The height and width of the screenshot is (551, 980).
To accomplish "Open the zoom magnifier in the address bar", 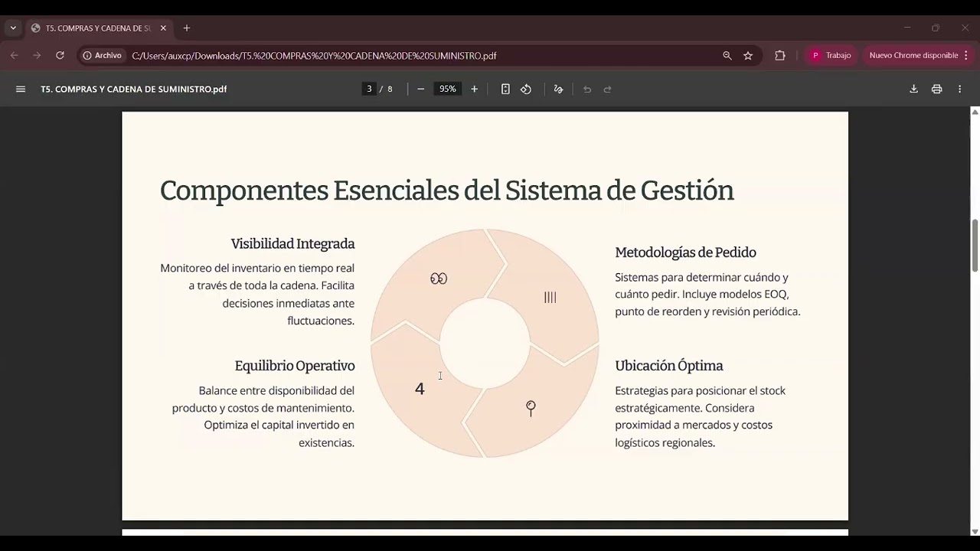I will (x=727, y=56).
